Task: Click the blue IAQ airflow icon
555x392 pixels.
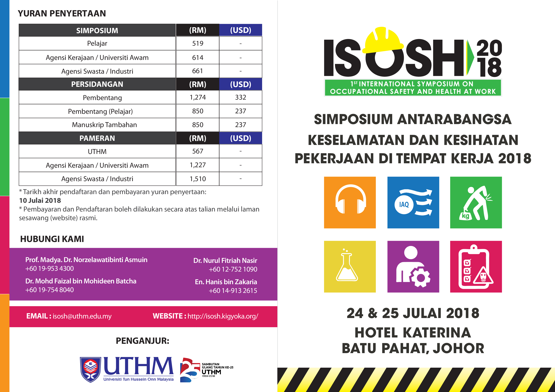Action: [413, 202]
